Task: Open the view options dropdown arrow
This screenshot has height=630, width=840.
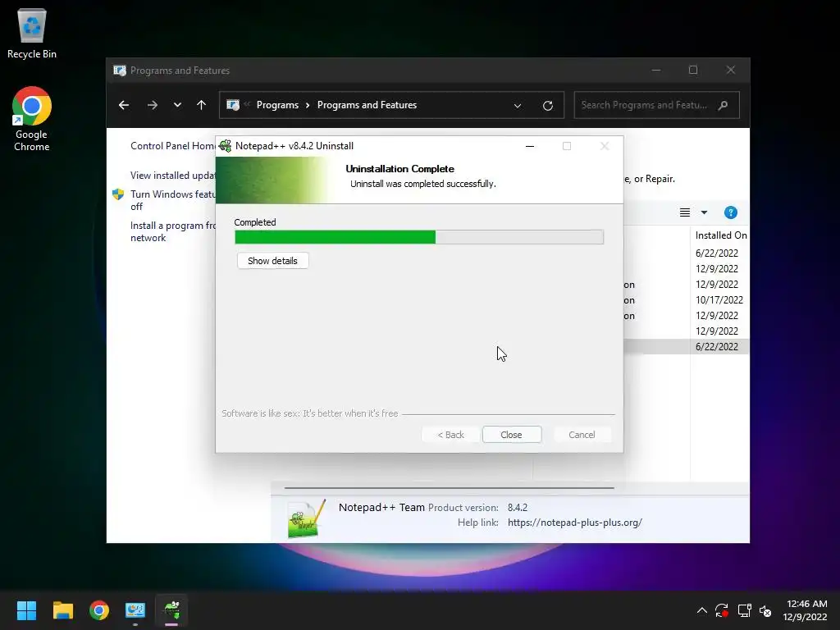Action: (x=704, y=212)
